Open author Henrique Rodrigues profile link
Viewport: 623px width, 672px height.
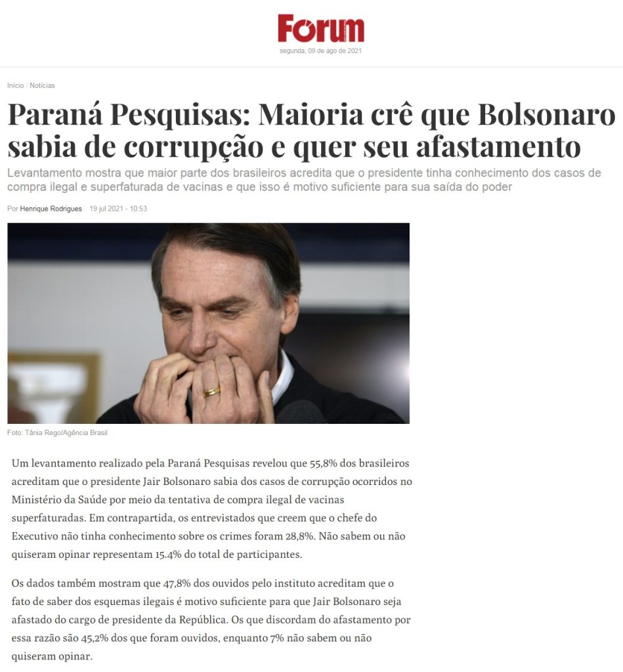[51, 209]
